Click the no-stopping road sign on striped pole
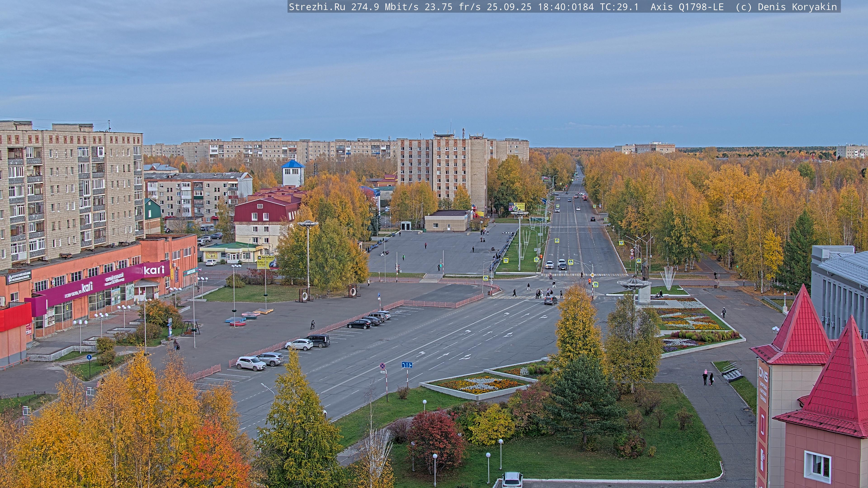Image resolution: width=868 pixels, height=488 pixels. click(x=383, y=366)
